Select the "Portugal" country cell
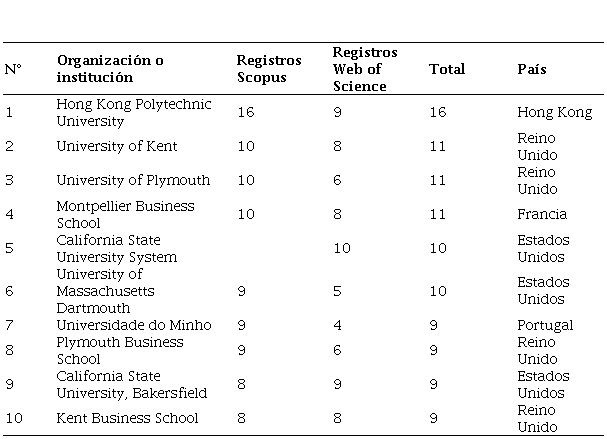607x439 pixels. pos(545,325)
